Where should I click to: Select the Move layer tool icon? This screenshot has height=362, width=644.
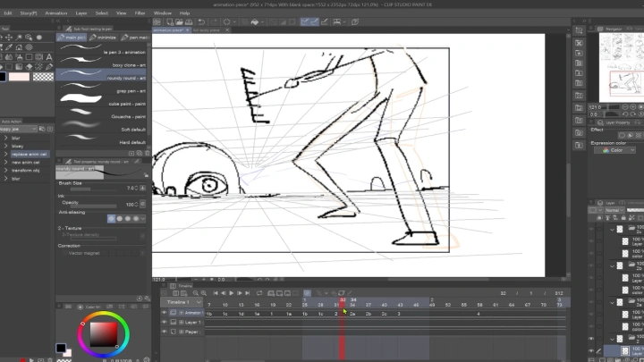coord(9,38)
